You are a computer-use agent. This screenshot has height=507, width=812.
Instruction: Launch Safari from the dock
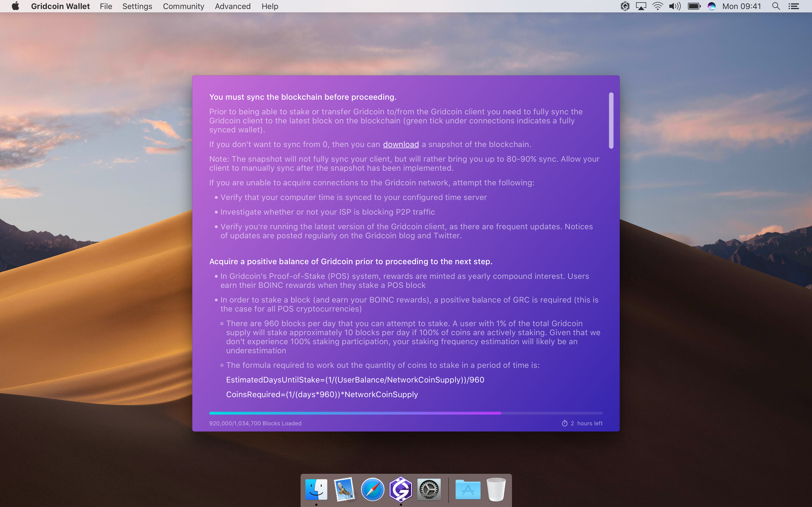(x=372, y=490)
